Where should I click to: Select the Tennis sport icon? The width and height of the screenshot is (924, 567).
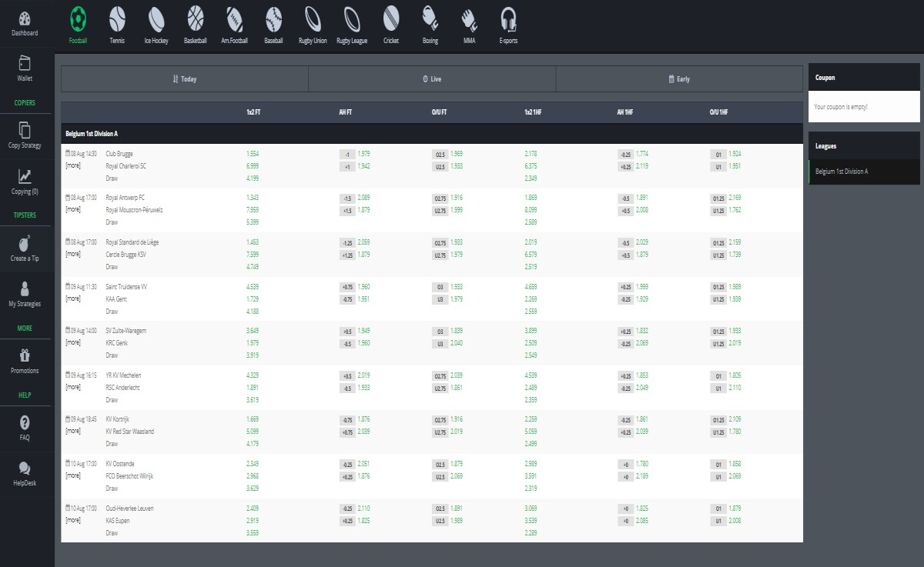click(x=117, y=18)
